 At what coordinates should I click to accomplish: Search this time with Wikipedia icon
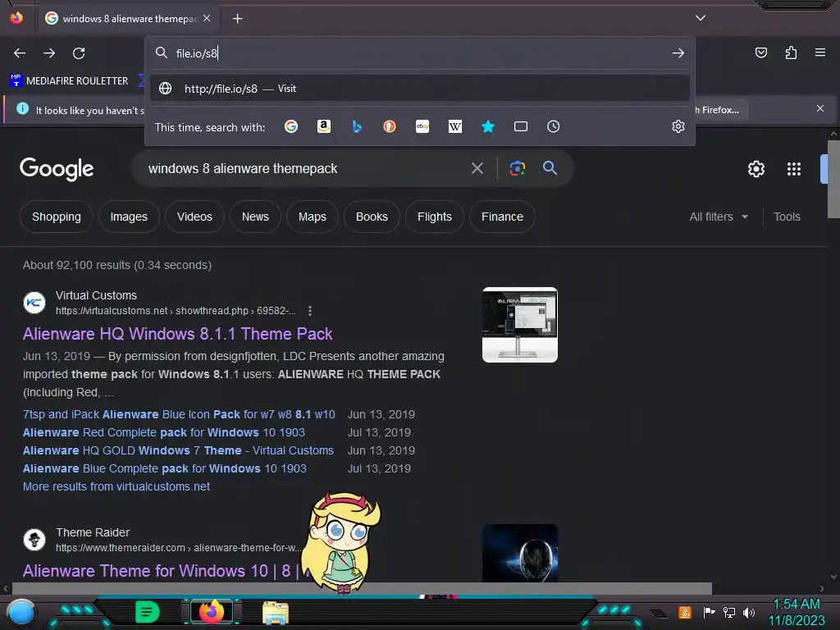[x=454, y=126]
